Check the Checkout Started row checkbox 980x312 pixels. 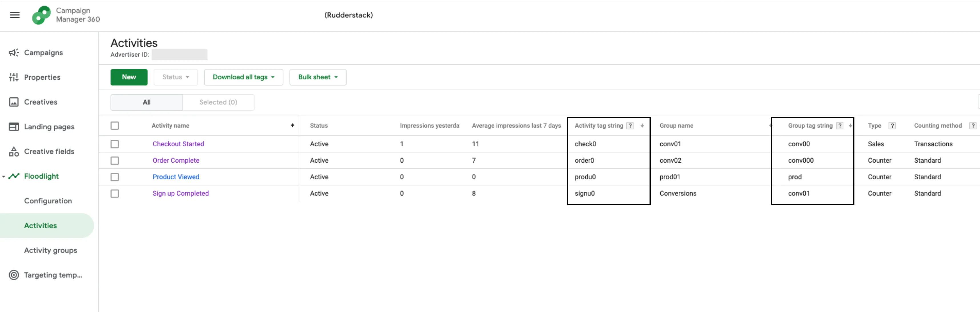pyautogui.click(x=114, y=144)
